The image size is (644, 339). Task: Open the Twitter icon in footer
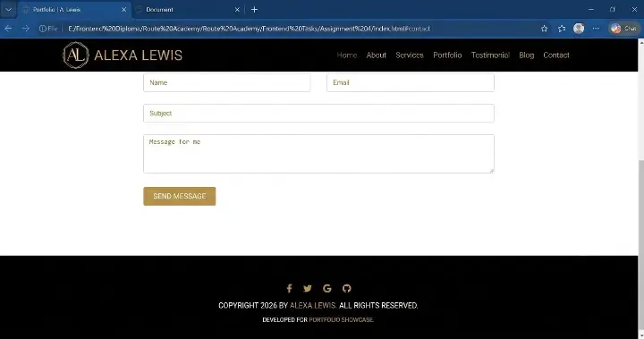pos(307,288)
